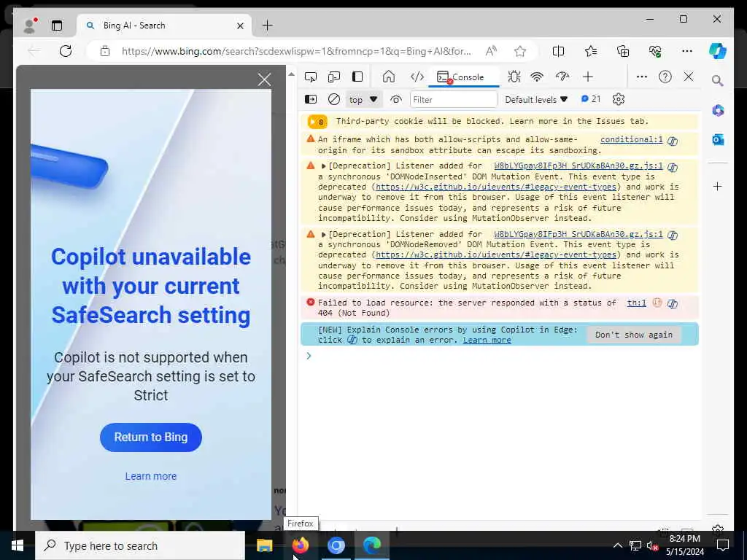Viewport: 747px width, 560px height.
Task: Open Learn more about SafeSearch link
Action: [150, 476]
